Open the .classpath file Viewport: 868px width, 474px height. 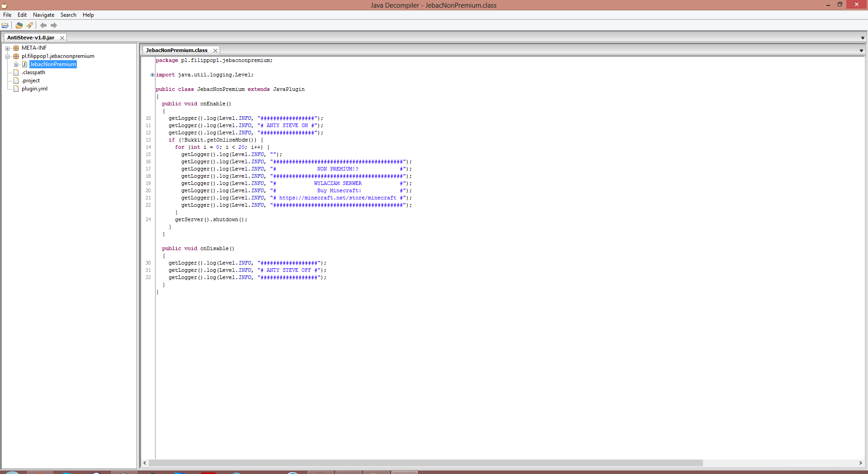[x=33, y=72]
